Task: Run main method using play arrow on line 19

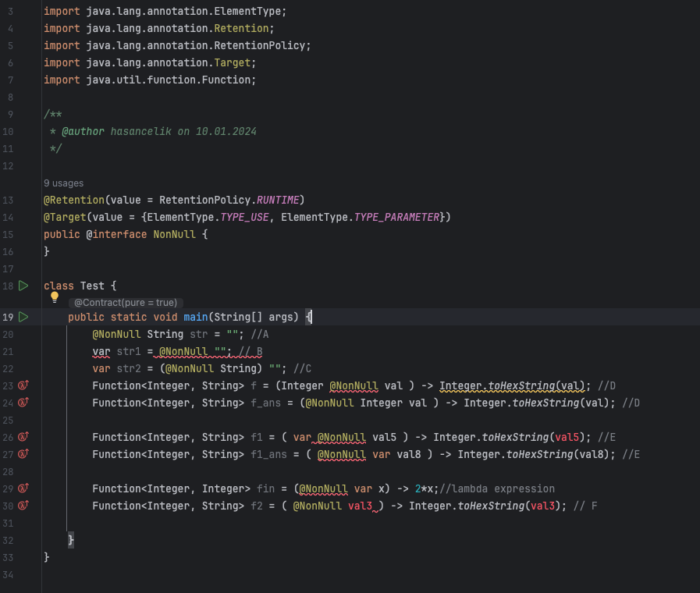Action: 23,317
